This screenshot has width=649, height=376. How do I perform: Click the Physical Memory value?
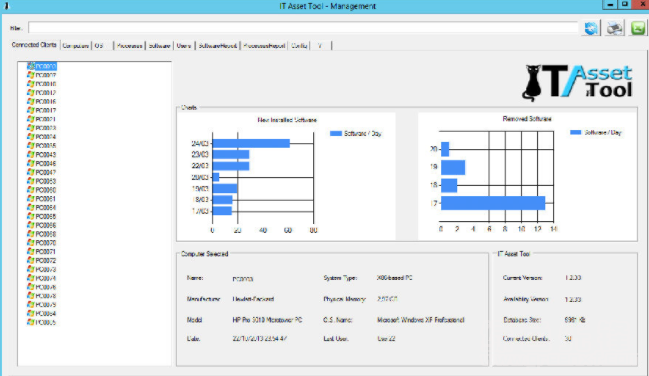tap(387, 299)
